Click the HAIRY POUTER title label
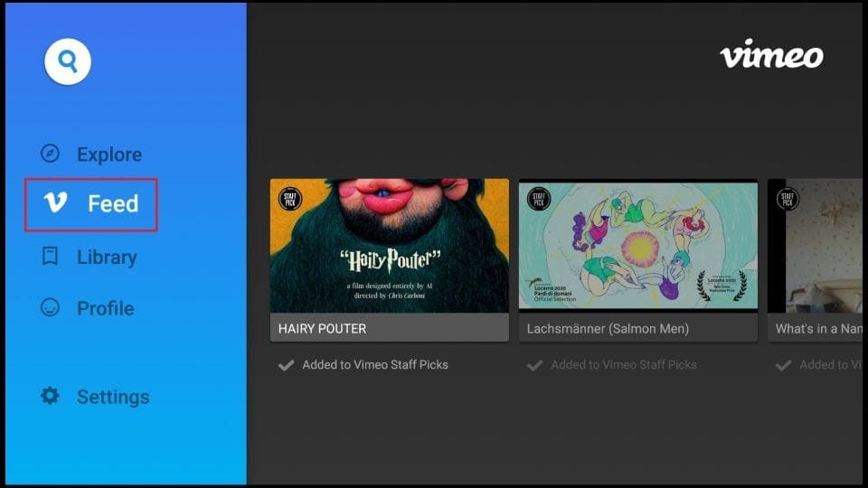 pyautogui.click(x=322, y=329)
